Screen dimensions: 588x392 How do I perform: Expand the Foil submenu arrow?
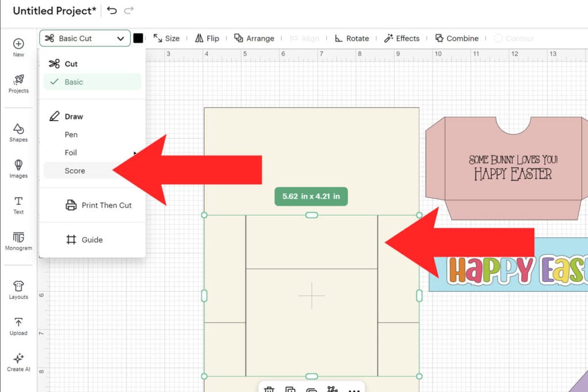tap(136, 153)
